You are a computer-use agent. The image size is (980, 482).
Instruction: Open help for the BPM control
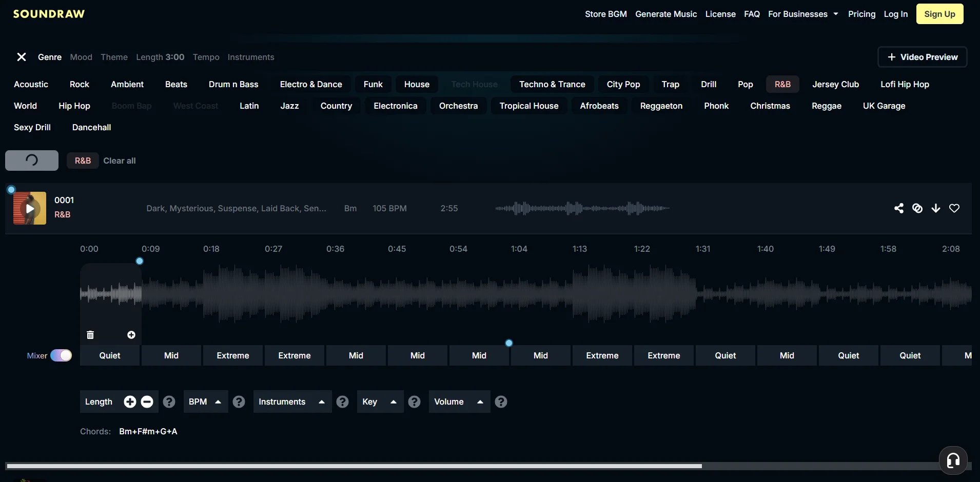click(239, 401)
